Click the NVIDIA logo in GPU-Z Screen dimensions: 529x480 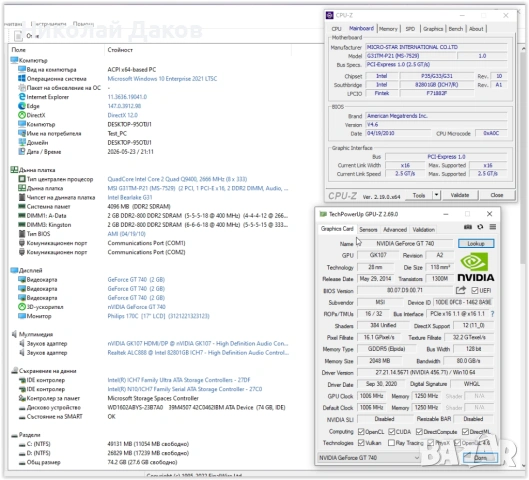pos(476,267)
